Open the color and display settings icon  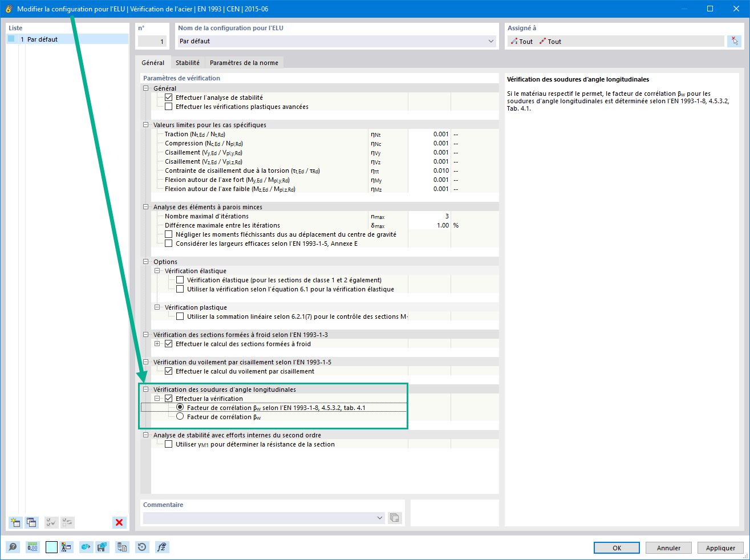[66, 547]
